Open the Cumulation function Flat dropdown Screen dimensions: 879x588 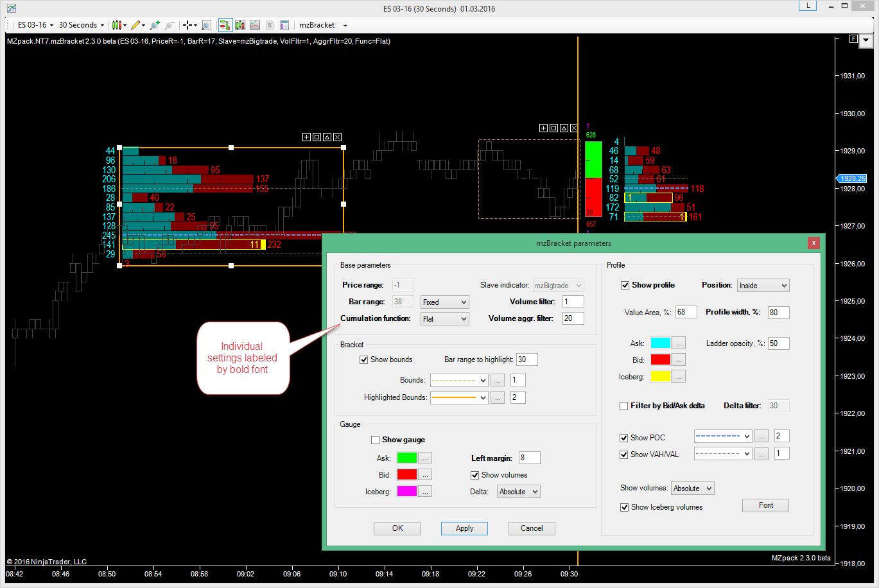tap(445, 318)
